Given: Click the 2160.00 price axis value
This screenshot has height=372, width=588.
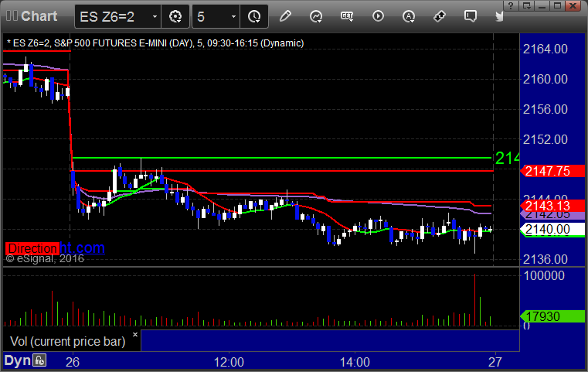Looking at the screenshot, I should pos(546,79).
